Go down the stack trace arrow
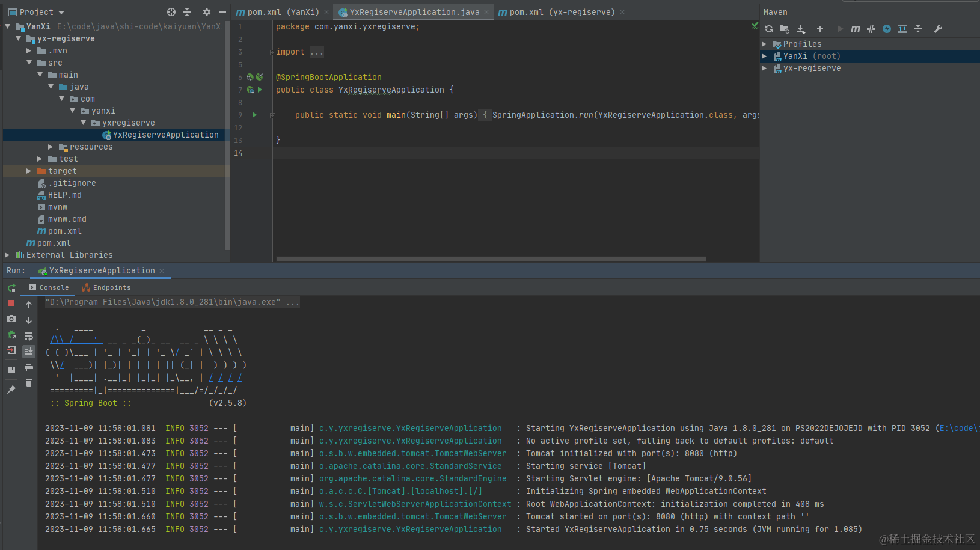Image resolution: width=980 pixels, height=550 pixels. coord(29,320)
